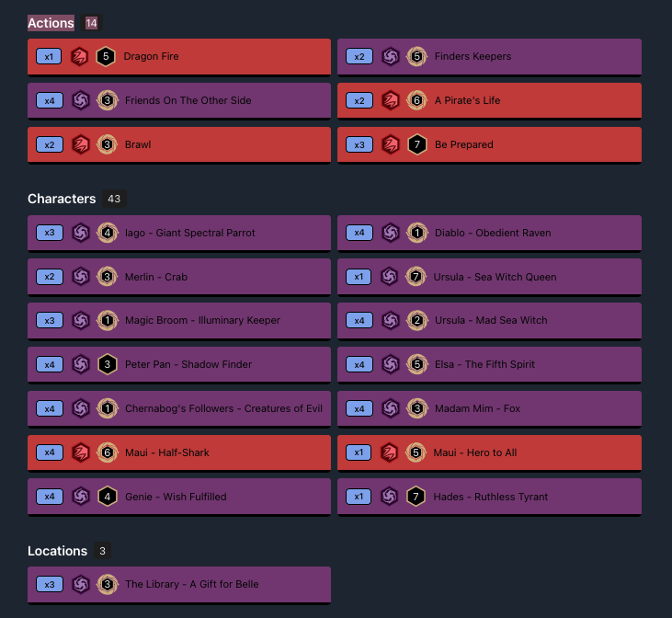This screenshot has height=618, width=672.
Task: Click the cost 3 icon on The Library
Action: (x=107, y=584)
